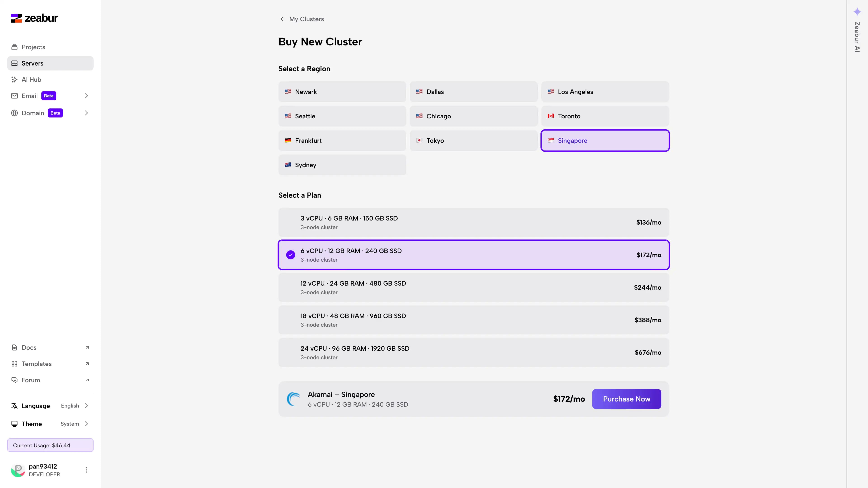Open the Forum page

(x=30, y=380)
